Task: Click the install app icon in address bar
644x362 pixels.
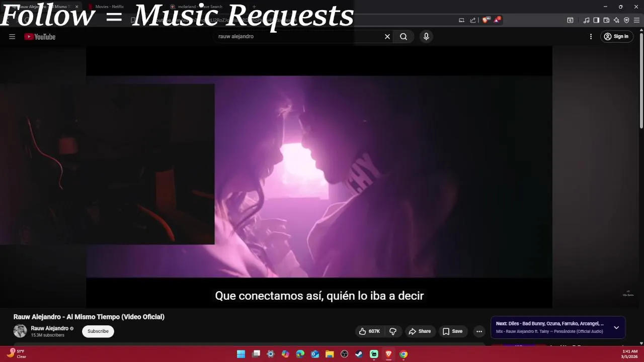Action: click(x=461, y=20)
